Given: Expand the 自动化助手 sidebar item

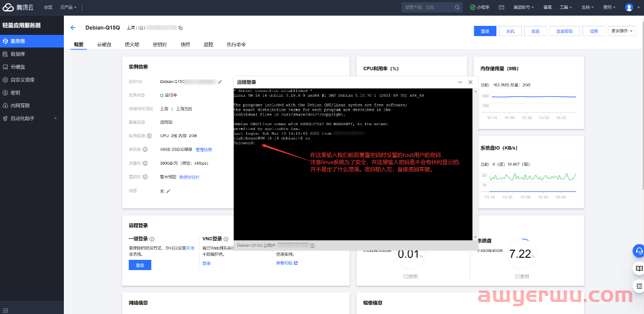Looking at the screenshot, I should [31, 118].
